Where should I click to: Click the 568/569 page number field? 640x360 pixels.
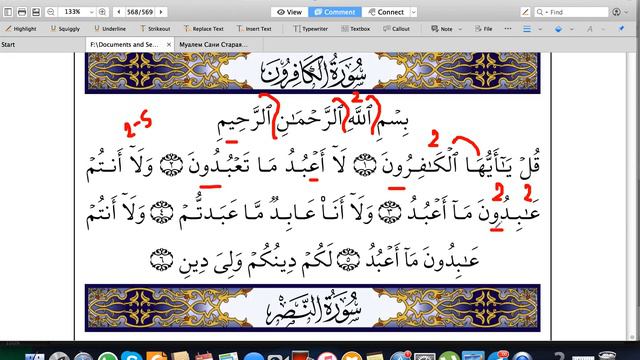140,12
